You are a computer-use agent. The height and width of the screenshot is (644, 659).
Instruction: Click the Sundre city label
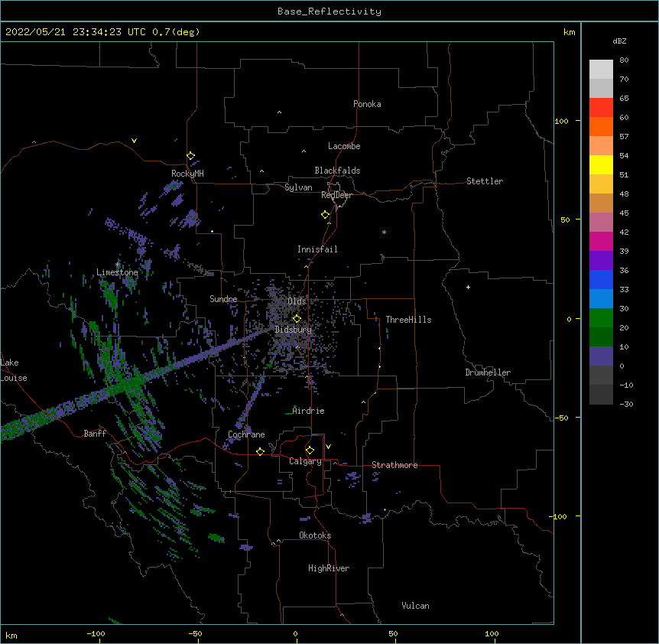(x=223, y=299)
